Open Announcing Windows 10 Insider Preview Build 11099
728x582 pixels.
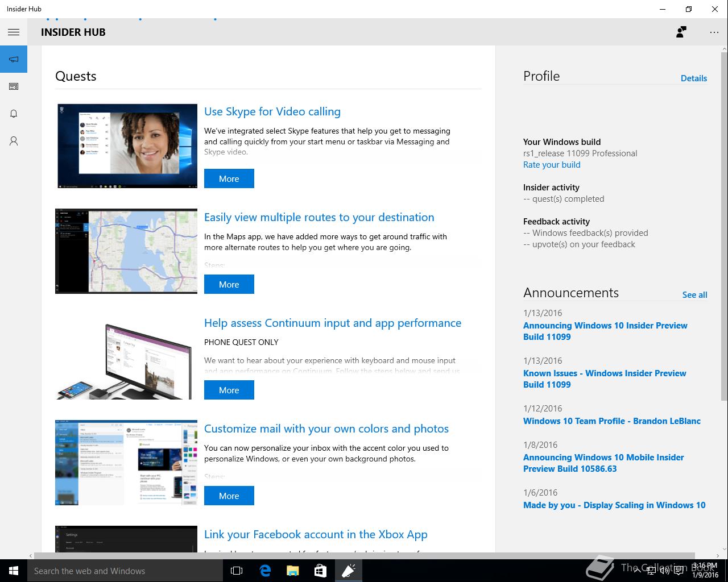coord(605,331)
